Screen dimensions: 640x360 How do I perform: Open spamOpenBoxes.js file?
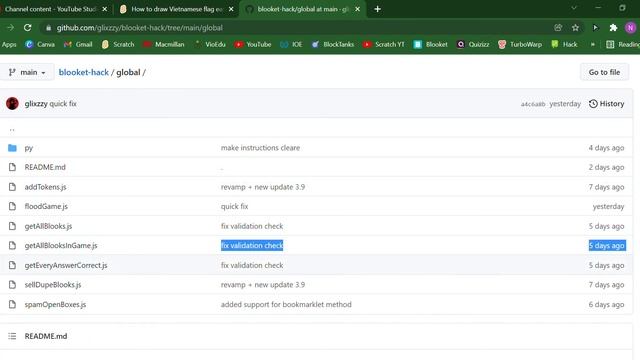(55, 304)
